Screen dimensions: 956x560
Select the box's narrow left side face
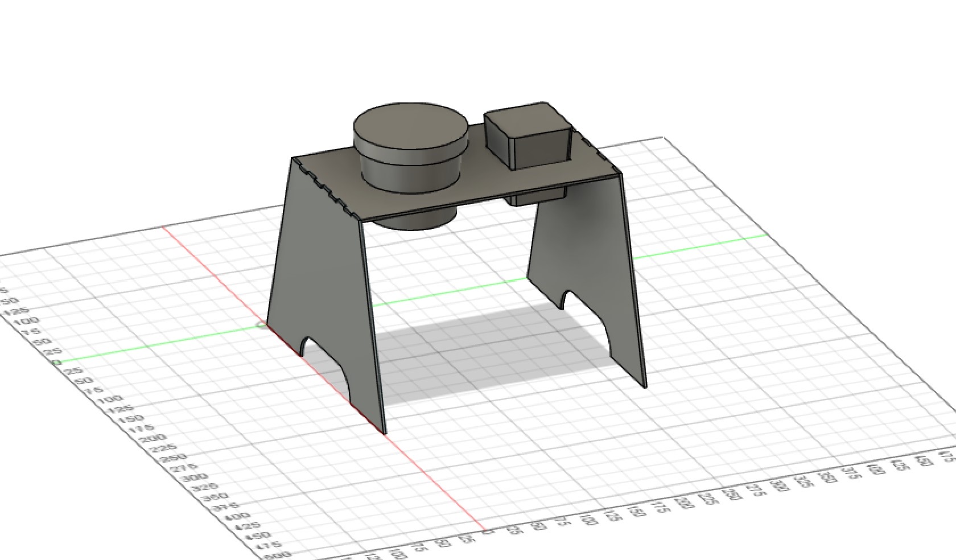[499, 139]
